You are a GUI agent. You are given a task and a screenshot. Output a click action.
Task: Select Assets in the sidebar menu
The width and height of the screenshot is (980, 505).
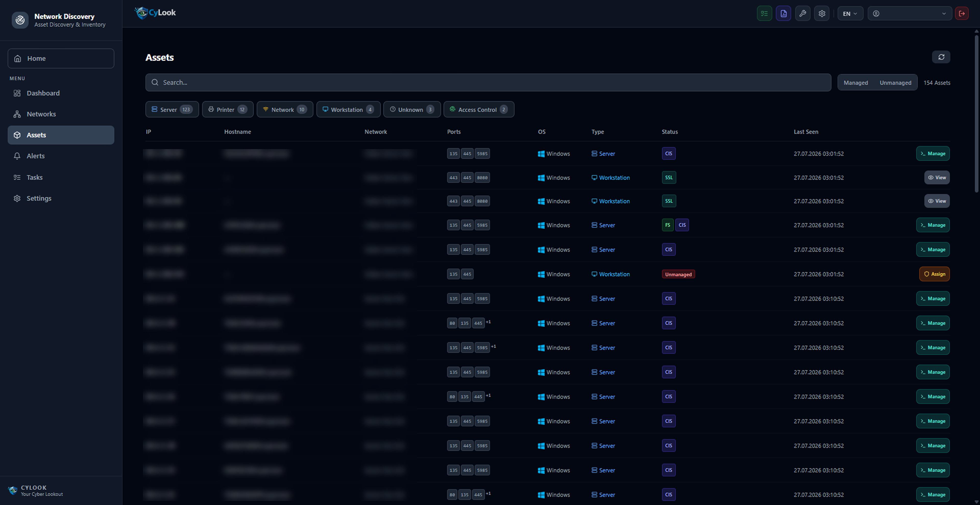(61, 135)
